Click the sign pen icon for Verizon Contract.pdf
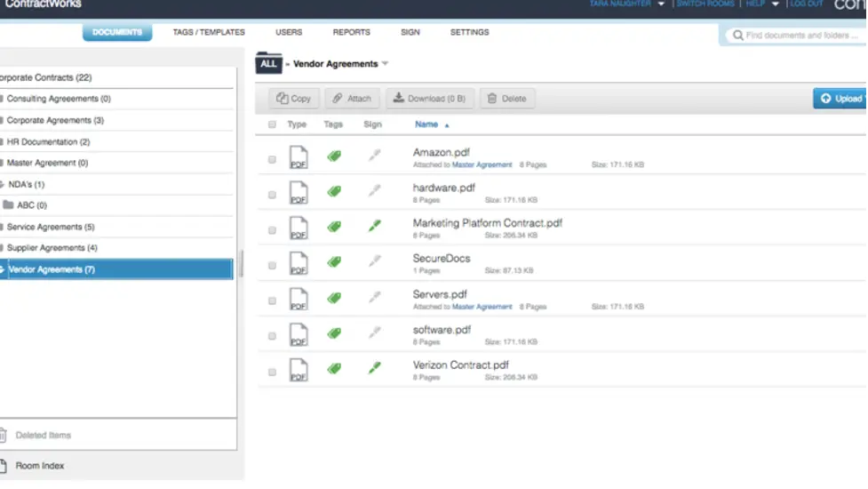 click(x=375, y=367)
